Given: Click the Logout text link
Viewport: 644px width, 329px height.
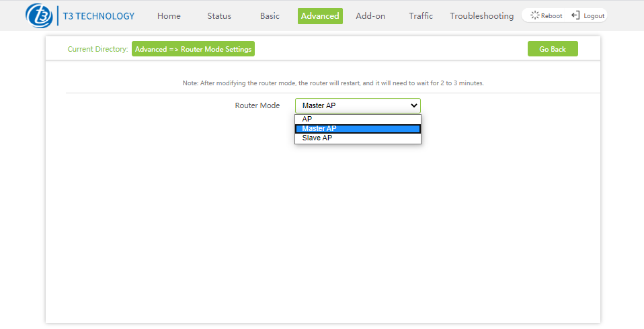Looking at the screenshot, I should (594, 16).
